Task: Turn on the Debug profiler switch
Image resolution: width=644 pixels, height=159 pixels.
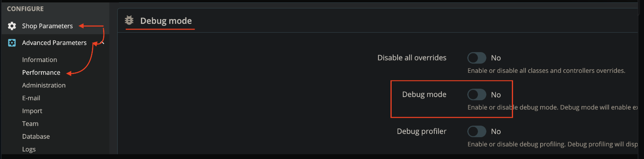Action: click(476, 131)
